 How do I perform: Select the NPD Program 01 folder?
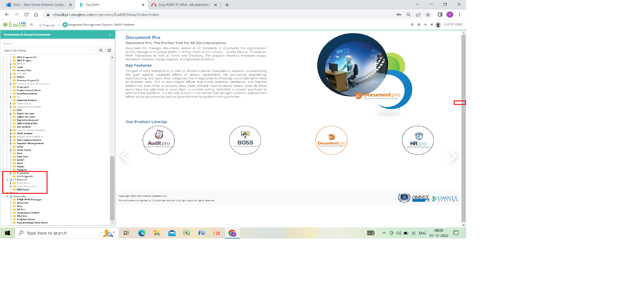click(26, 57)
